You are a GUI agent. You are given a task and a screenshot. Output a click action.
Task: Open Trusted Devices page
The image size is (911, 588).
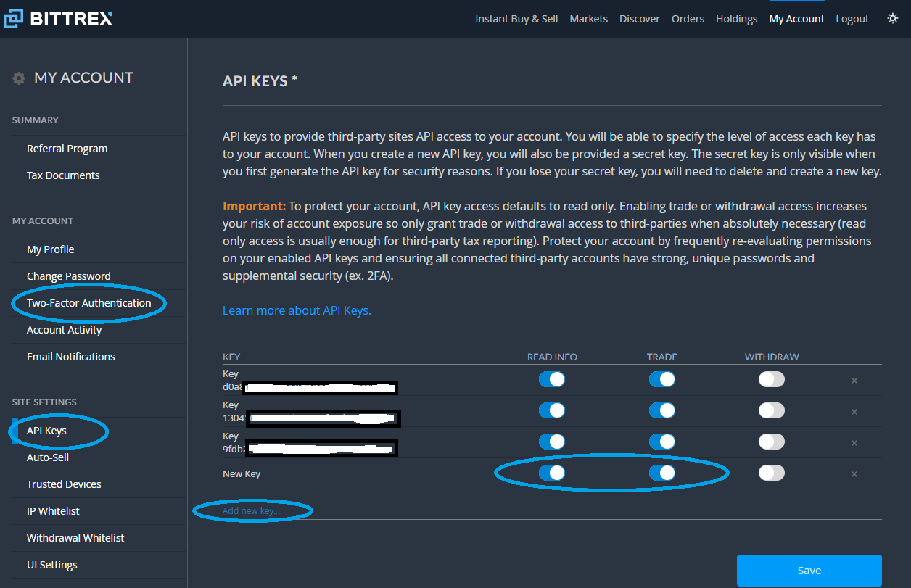click(x=64, y=484)
